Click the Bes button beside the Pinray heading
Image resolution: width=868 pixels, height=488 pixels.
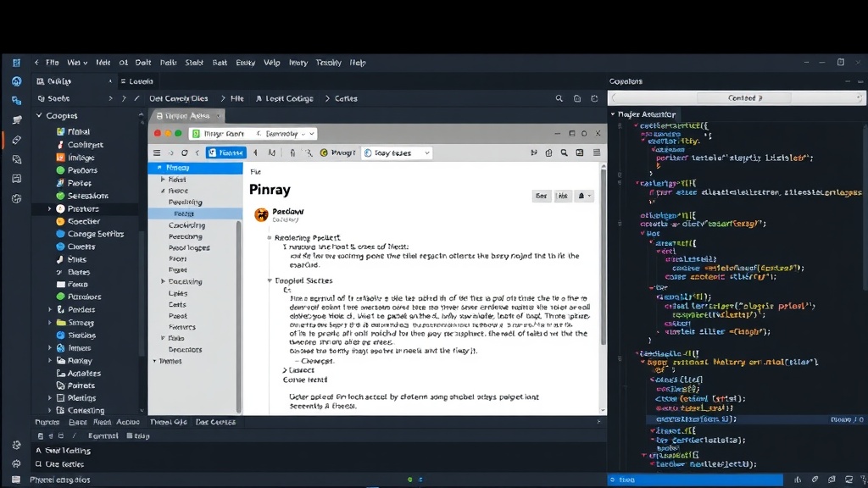click(x=542, y=196)
